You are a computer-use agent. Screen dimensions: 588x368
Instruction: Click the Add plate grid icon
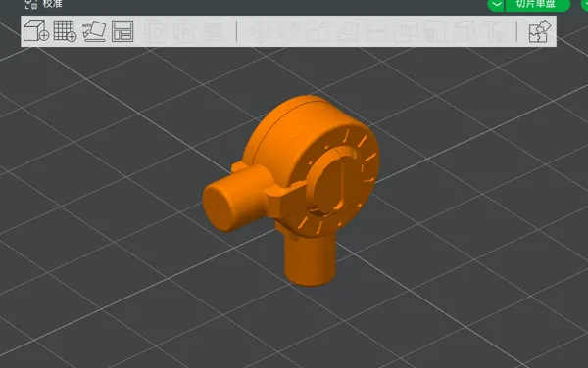(x=65, y=30)
